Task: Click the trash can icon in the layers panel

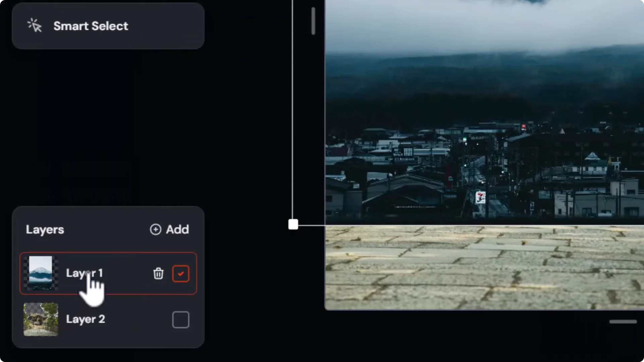Action: coord(158,274)
